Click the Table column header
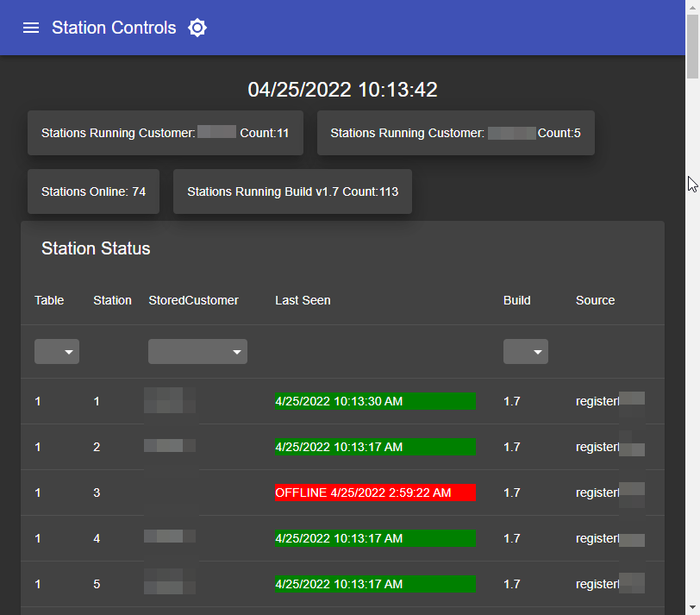Screen dimensions: 700x615 [x=49, y=300]
